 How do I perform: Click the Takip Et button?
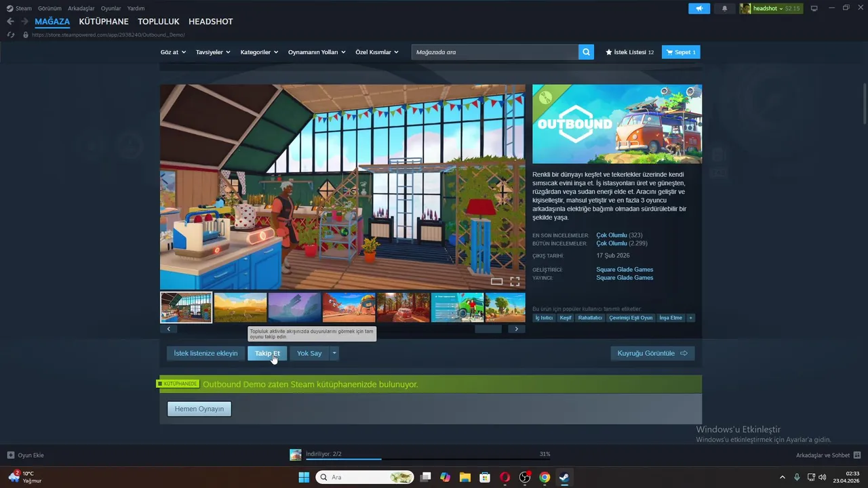pyautogui.click(x=267, y=353)
